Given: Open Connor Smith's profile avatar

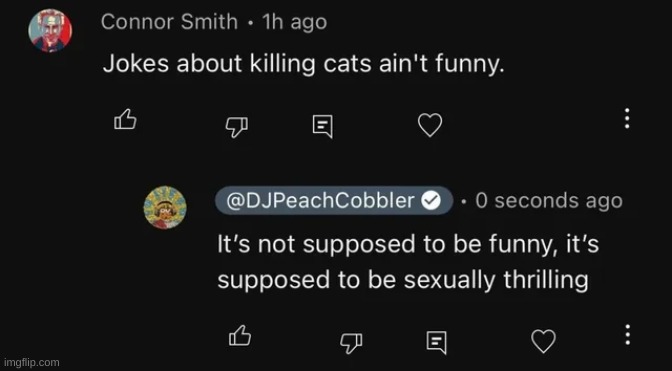Looking at the screenshot, I should [x=50, y=31].
